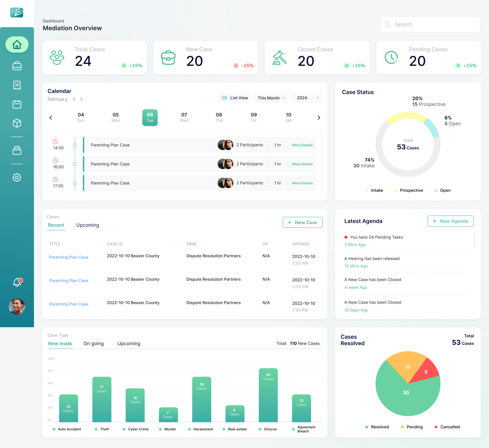This screenshot has width=489, height=448.
Task: Open the home icon in sidebar
Action: pyautogui.click(x=17, y=45)
